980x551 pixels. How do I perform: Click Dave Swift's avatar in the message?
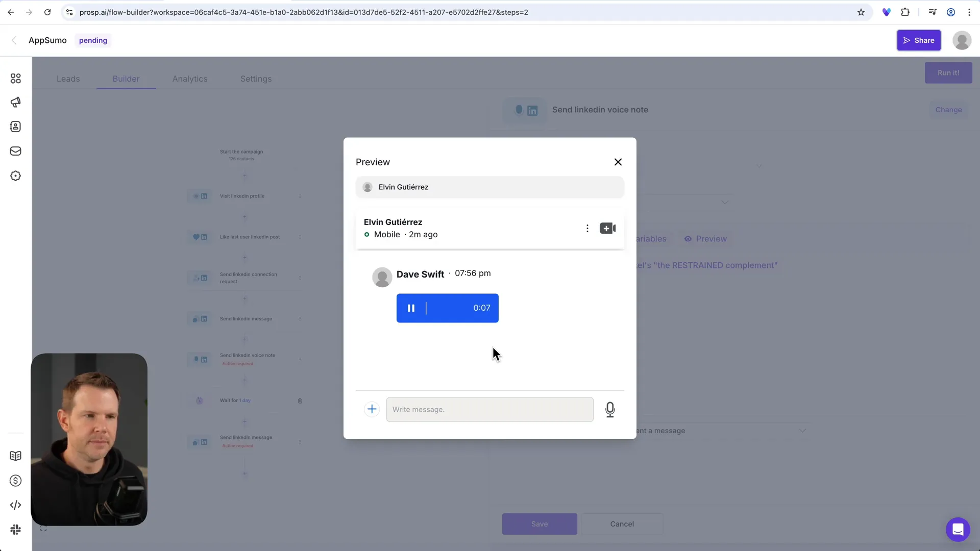382,278
